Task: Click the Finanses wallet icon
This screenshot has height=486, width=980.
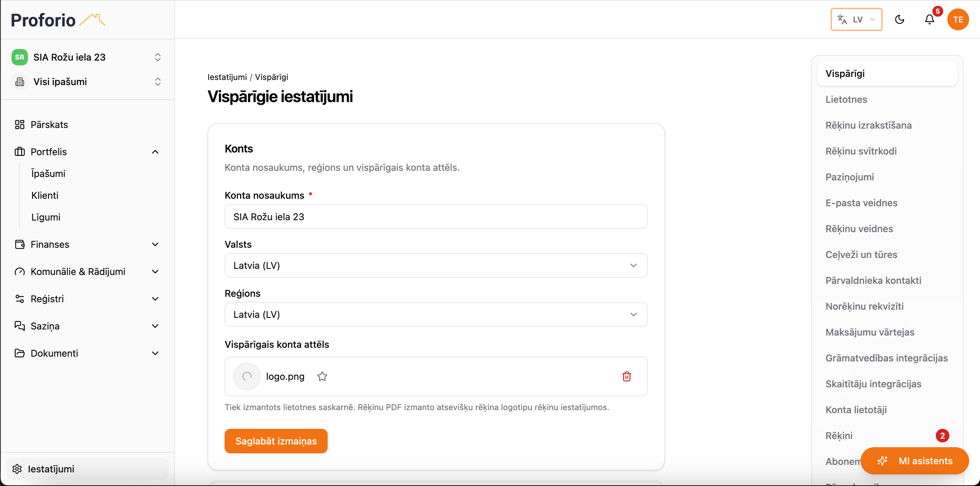Action: pyautogui.click(x=19, y=244)
